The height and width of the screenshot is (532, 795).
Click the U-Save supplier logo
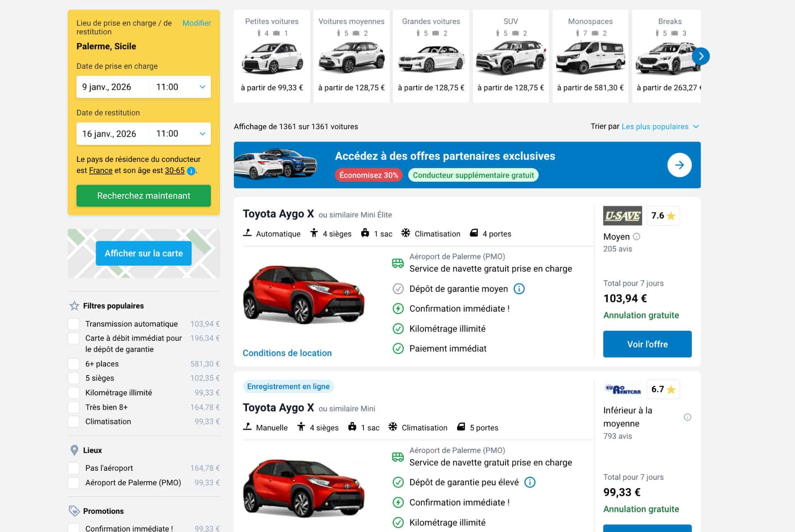pos(622,216)
